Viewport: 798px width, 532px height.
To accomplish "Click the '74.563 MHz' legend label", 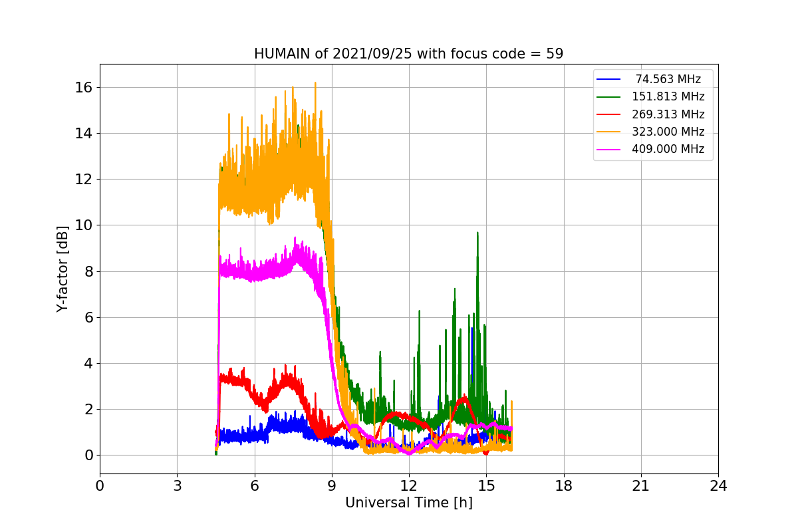I will (x=668, y=79).
